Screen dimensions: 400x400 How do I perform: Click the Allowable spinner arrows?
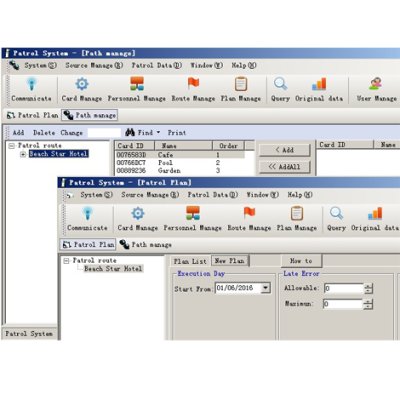click(368, 289)
